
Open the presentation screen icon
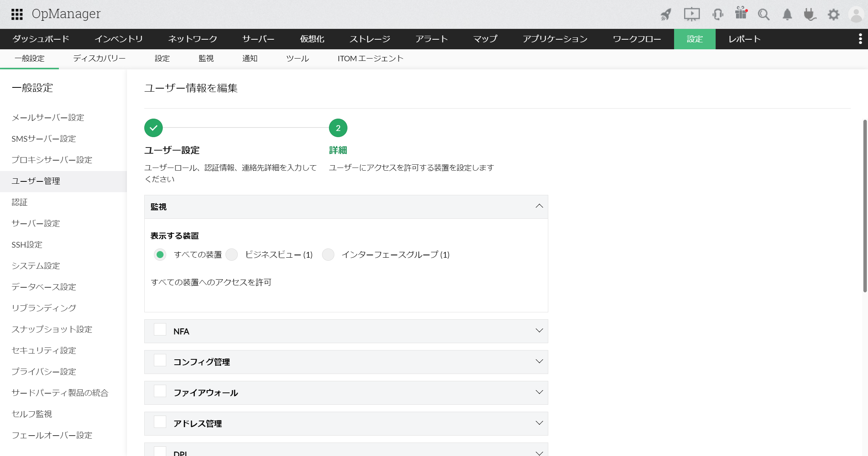[691, 15]
